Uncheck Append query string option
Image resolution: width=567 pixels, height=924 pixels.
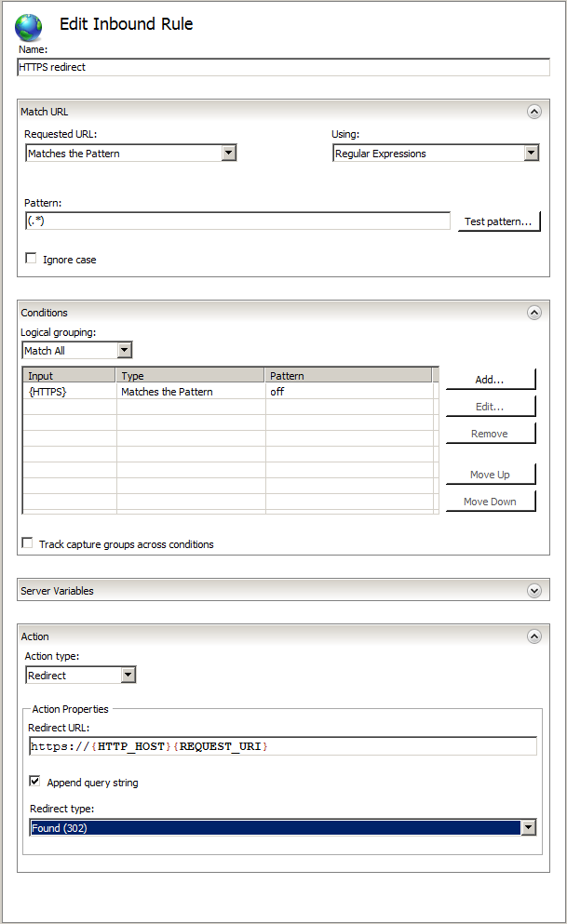pos(35,782)
